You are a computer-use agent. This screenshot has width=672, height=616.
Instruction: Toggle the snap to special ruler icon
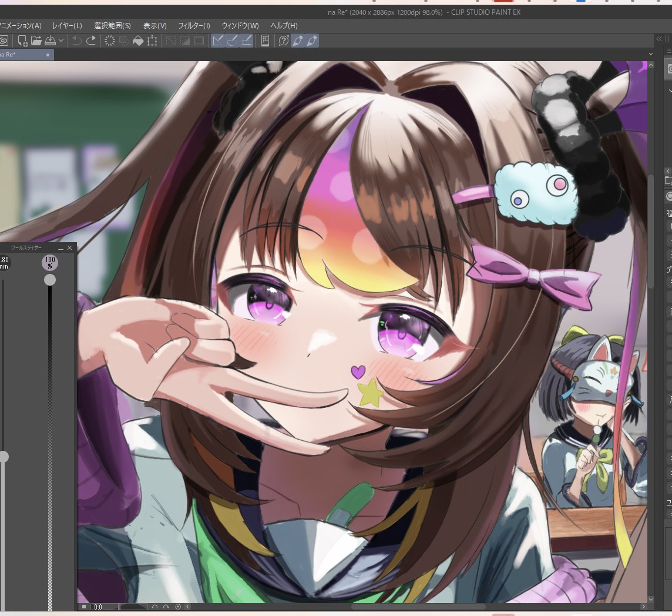tap(232, 41)
